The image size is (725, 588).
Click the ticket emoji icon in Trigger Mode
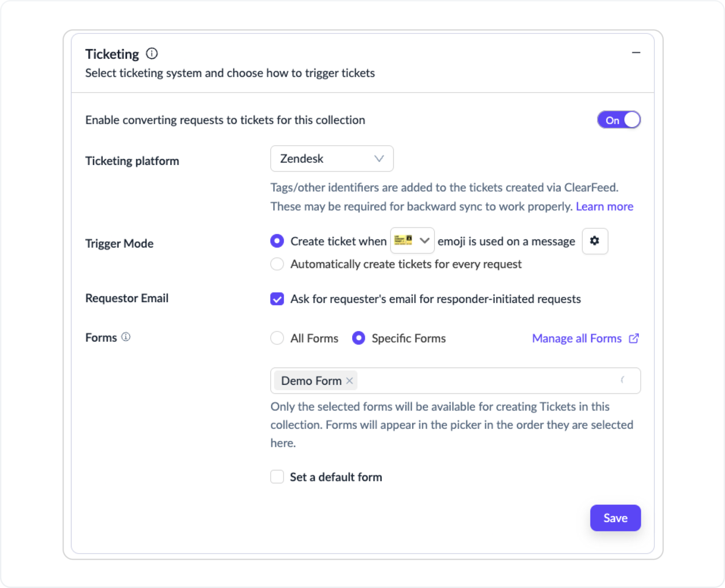pyautogui.click(x=403, y=240)
